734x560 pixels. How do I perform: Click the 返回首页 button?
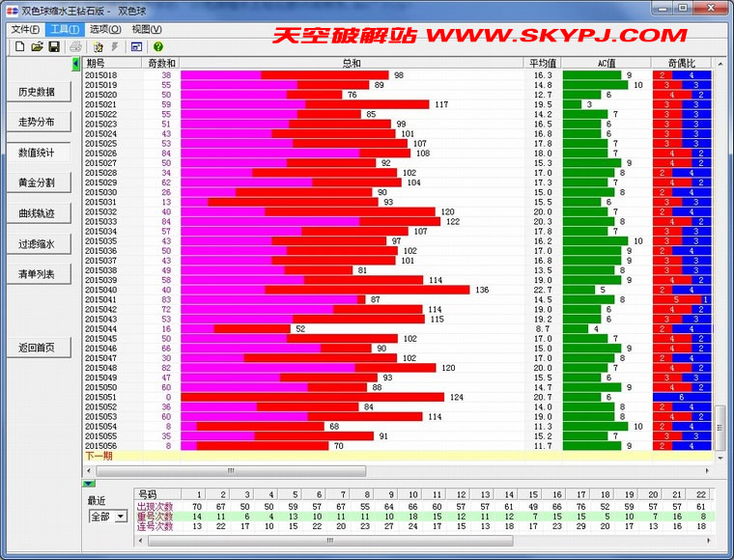click(x=37, y=348)
